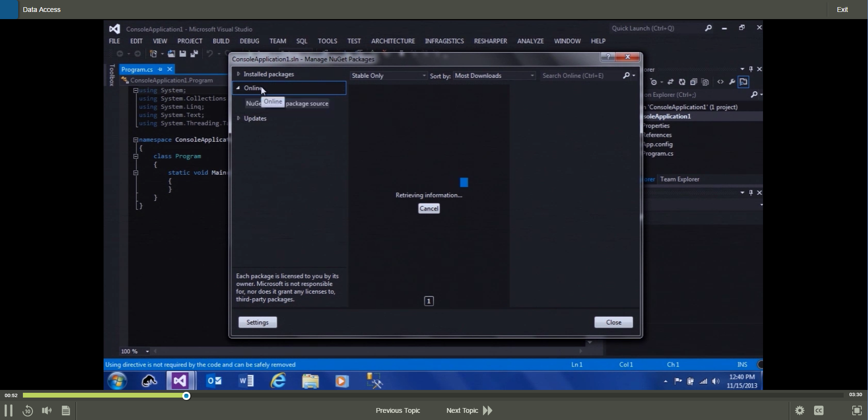Open the ARCHITECTURE menu
The height and width of the screenshot is (420, 868).
tap(393, 41)
